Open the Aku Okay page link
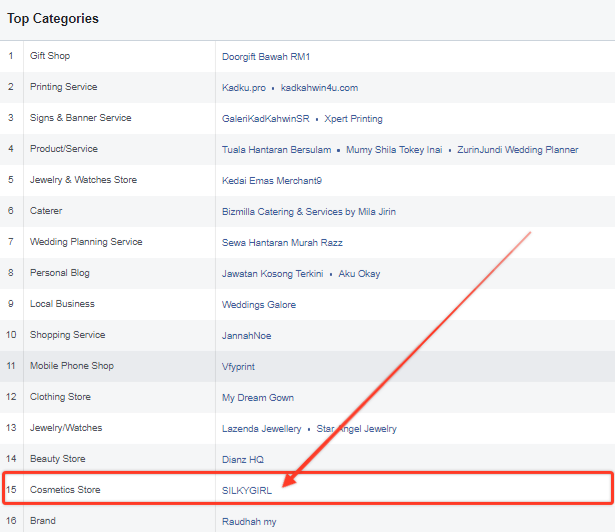This screenshot has height=532, width=615. coord(359,273)
